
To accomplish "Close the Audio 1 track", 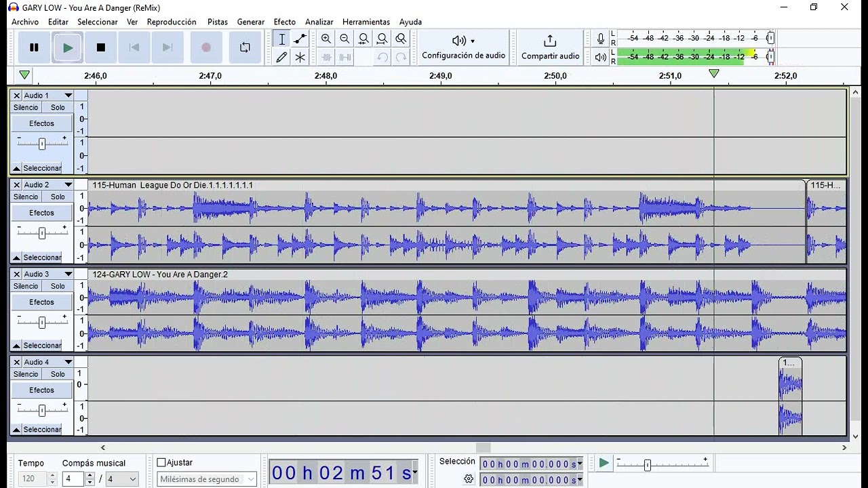I will click(17, 96).
